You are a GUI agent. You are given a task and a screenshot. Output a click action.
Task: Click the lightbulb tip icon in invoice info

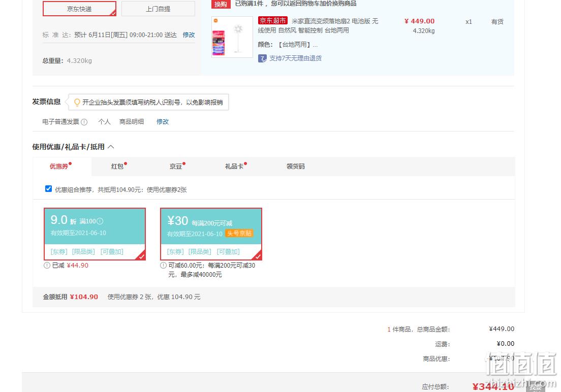[x=77, y=103]
